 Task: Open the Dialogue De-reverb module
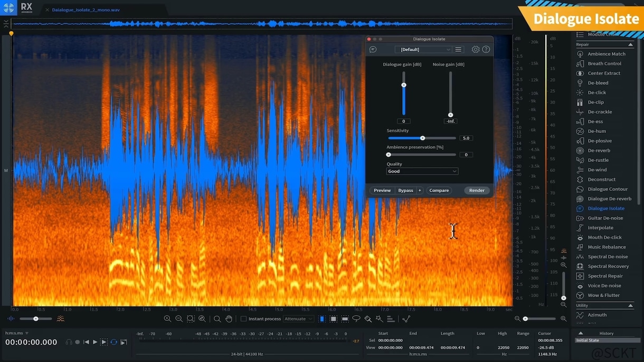click(604, 199)
